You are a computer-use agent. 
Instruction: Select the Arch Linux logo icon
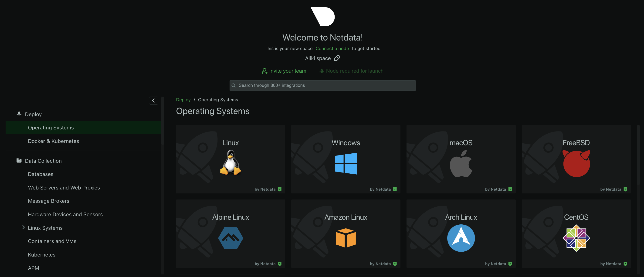tap(461, 238)
